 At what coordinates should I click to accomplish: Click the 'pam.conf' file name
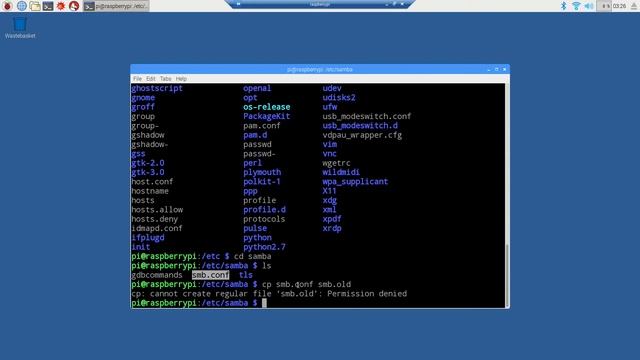pos(262,126)
